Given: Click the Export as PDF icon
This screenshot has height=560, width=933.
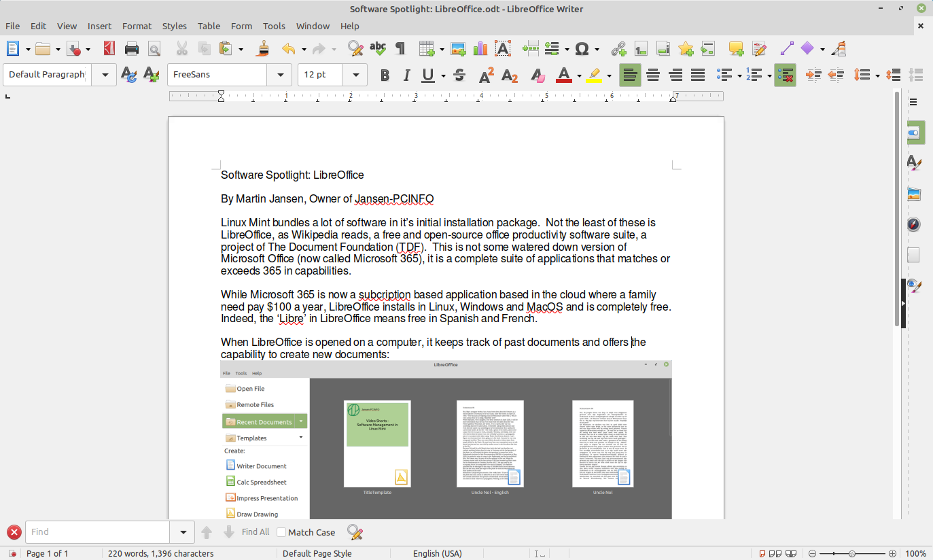Looking at the screenshot, I should point(109,48).
